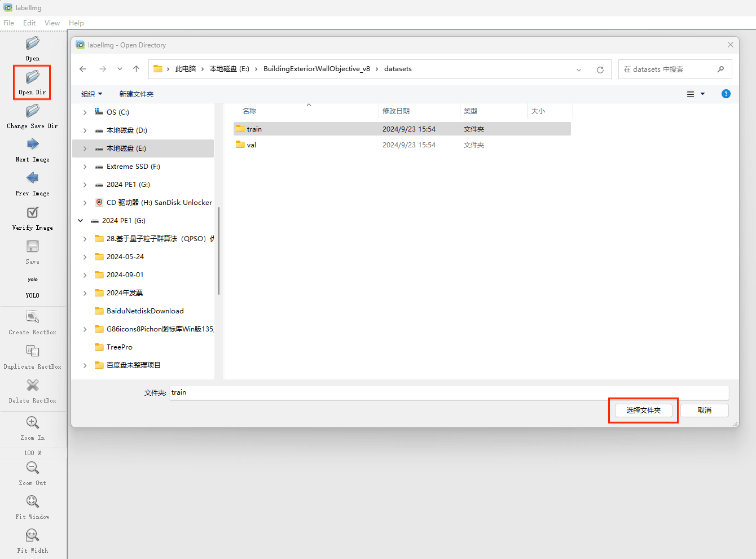
Task: Select the Create RectBox tool
Action: (33, 317)
